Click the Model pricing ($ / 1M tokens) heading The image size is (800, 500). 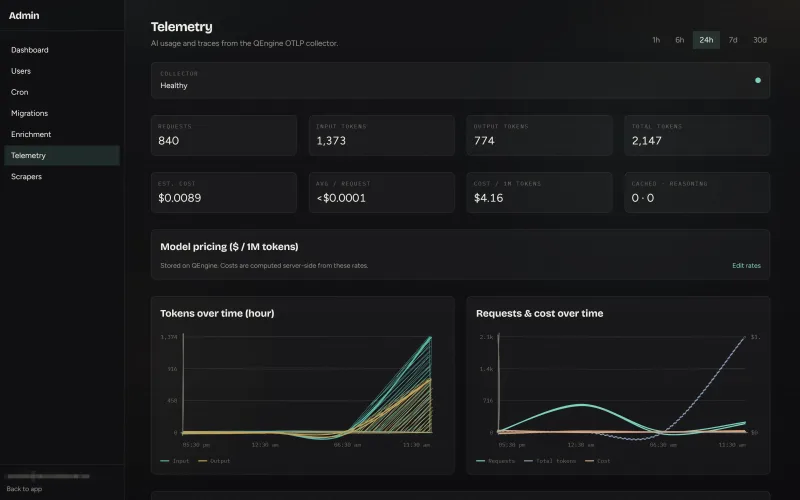pos(229,246)
